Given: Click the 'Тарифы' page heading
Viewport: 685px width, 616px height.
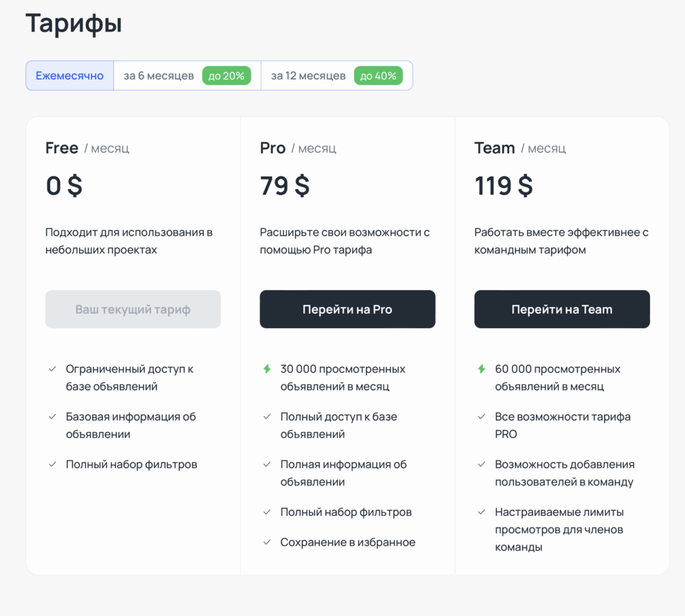Looking at the screenshot, I should pyautogui.click(x=74, y=23).
